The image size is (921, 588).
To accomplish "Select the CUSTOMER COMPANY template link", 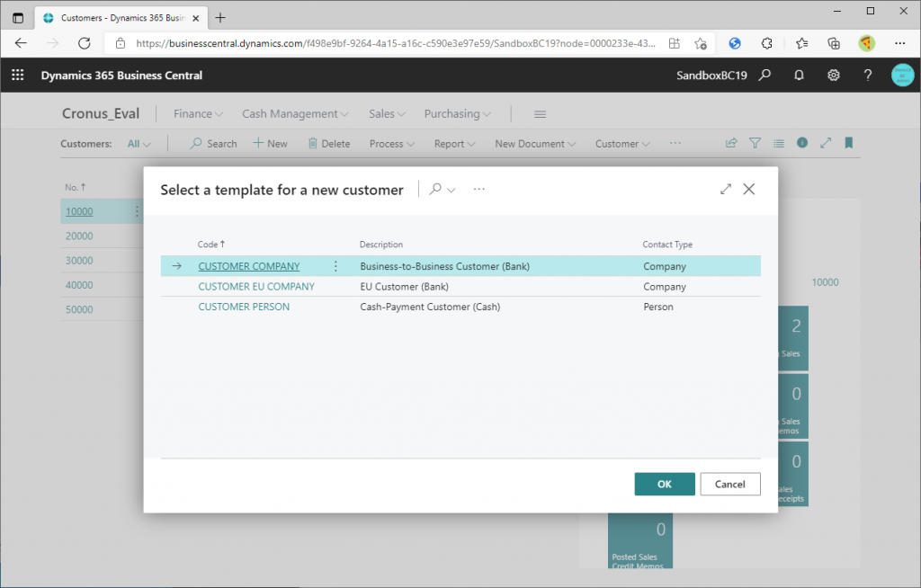I will click(249, 266).
